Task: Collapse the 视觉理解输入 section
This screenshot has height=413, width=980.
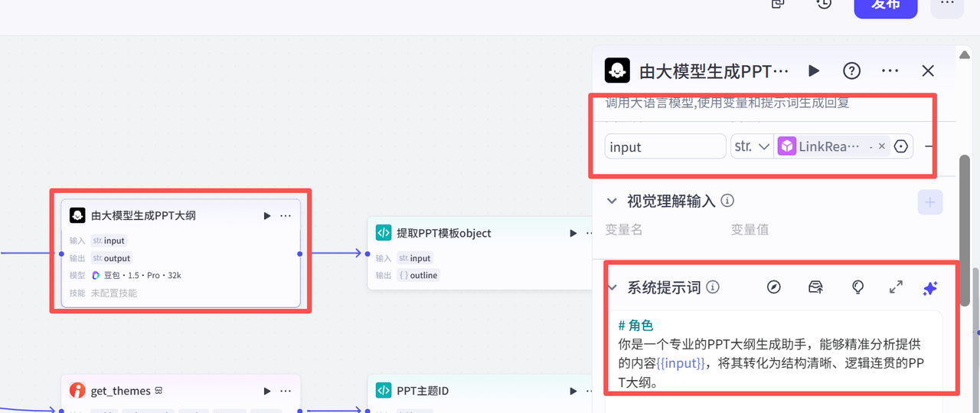Action: [612, 201]
